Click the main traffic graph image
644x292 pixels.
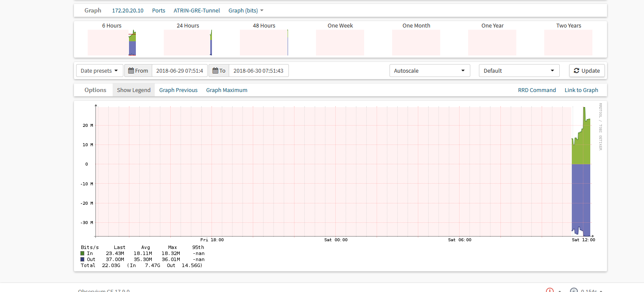341,186
